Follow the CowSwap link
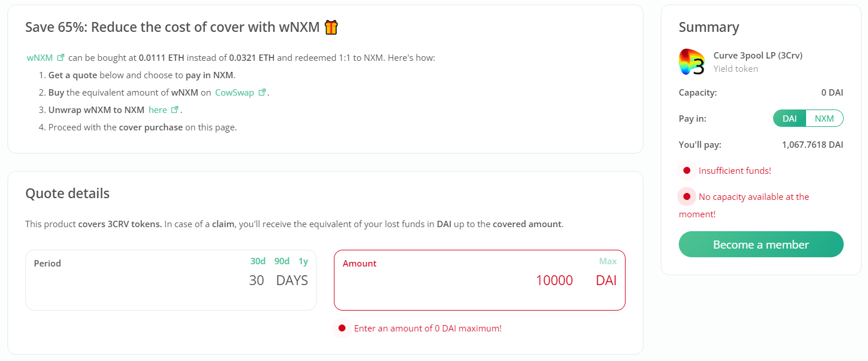This screenshot has height=361, width=868. point(234,92)
